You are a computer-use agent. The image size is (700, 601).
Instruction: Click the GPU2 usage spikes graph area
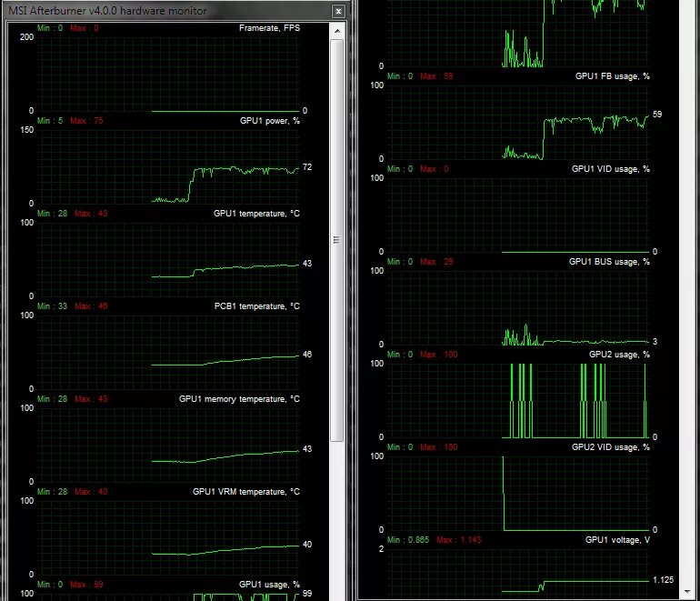click(x=575, y=401)
